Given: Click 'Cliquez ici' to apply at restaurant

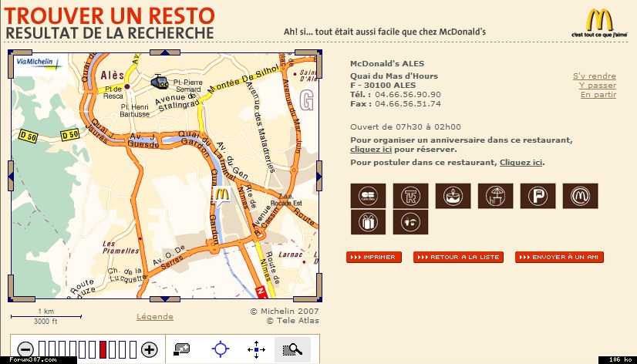Looking at the screenshot, I should coord(521,163).
